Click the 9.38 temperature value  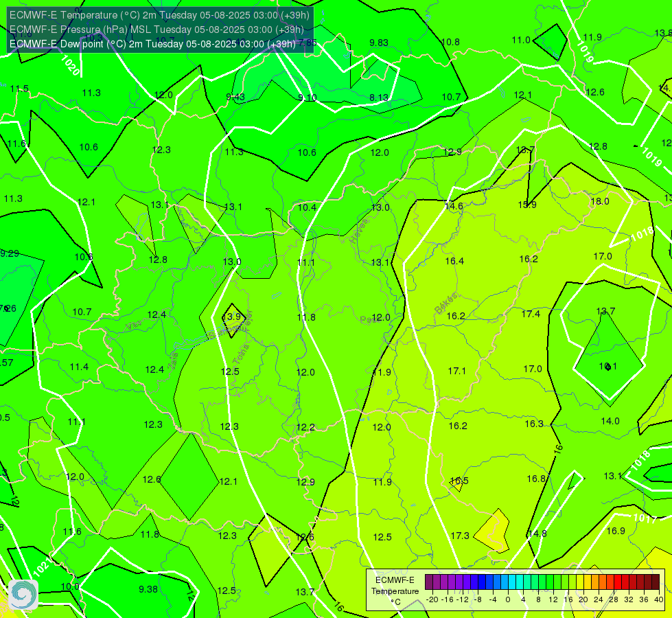(x=148, y=589)
